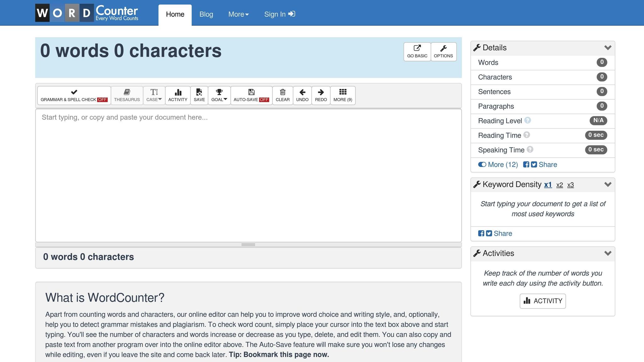Click the Speaking Time 0 sec badge
Image resolution: width=644 pixels, height=362 pixels.
point(596,150)
